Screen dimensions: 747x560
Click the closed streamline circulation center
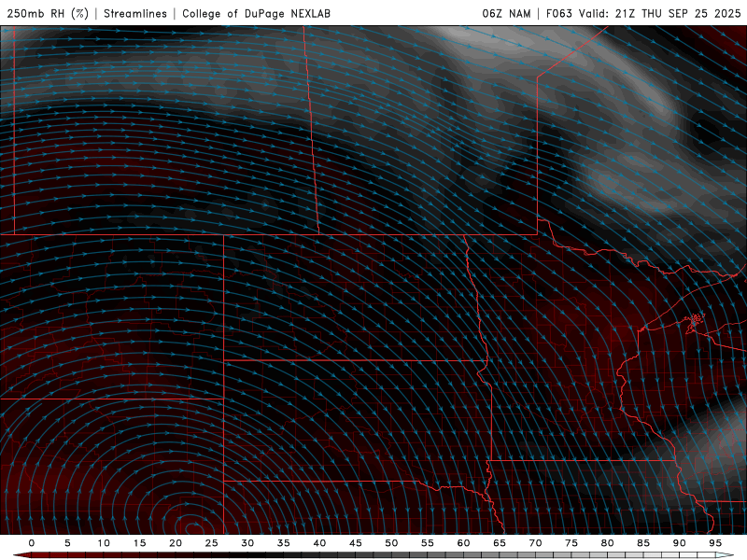pos(194,528)
